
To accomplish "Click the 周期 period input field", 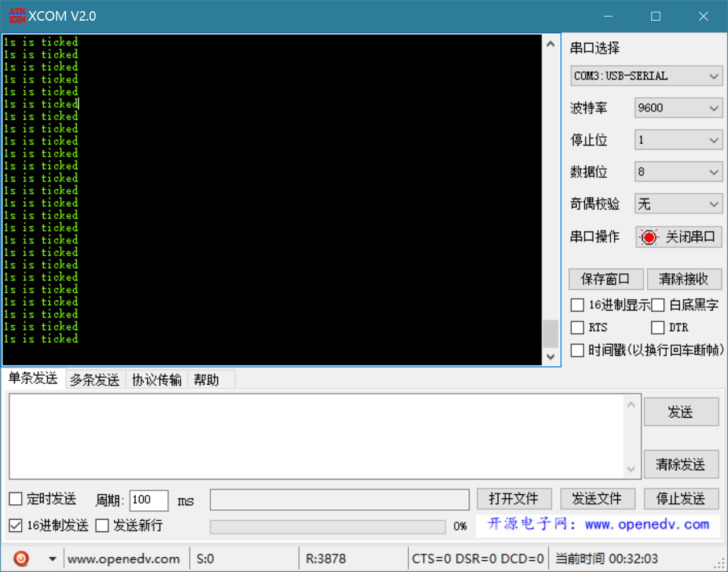I will (x=148, y=500).
